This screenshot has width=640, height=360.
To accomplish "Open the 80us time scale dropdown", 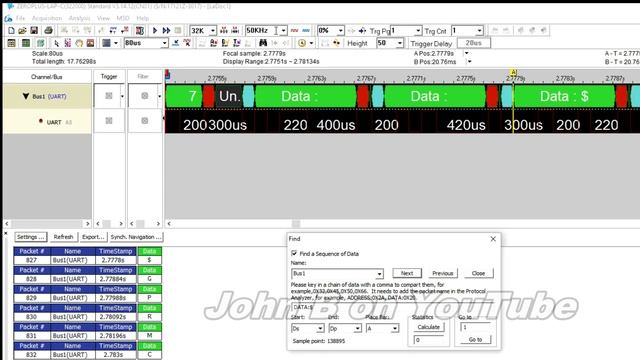I will pos(164,43).
